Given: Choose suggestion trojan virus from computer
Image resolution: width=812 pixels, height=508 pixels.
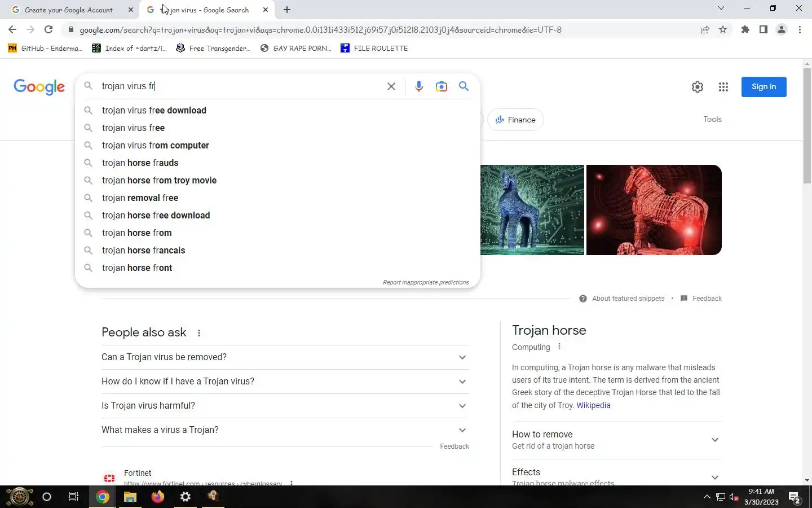Looking at the screenshot, I should pyautogui.click(x=277, y=146).
